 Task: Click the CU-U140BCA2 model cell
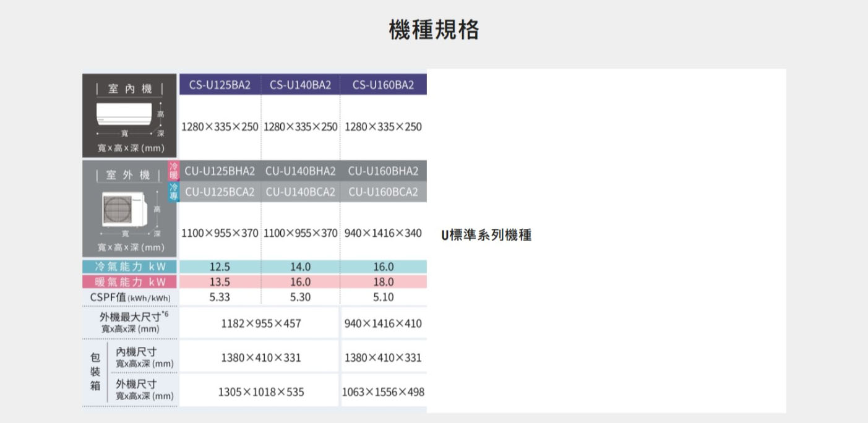tap(300, 192)
